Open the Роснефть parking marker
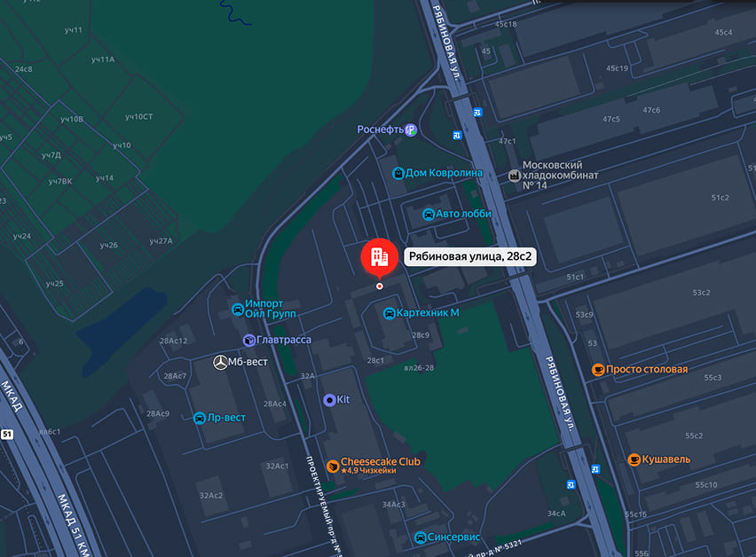The image size is (756, 557). point(411,129)
